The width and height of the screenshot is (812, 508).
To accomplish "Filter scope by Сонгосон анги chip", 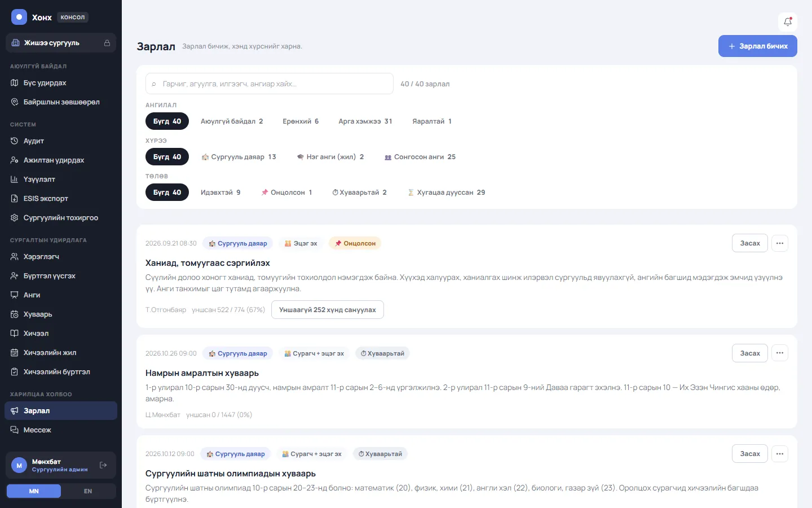I will [x=420, y=157].
